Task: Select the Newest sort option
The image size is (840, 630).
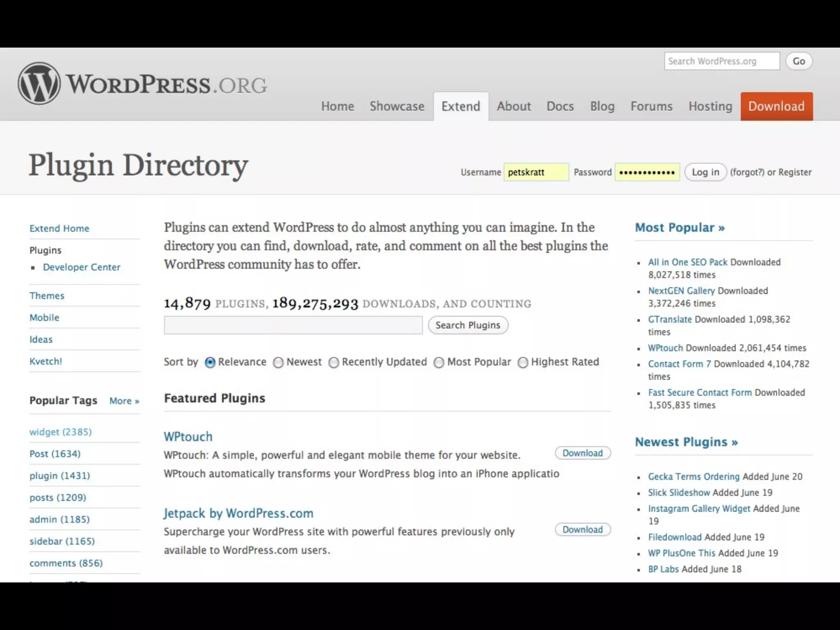Action: tap(278, 363)
